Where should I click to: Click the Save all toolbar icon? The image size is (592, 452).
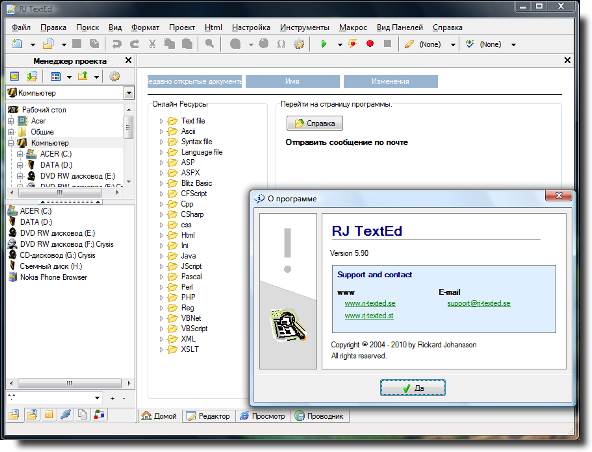coord(95,44)
